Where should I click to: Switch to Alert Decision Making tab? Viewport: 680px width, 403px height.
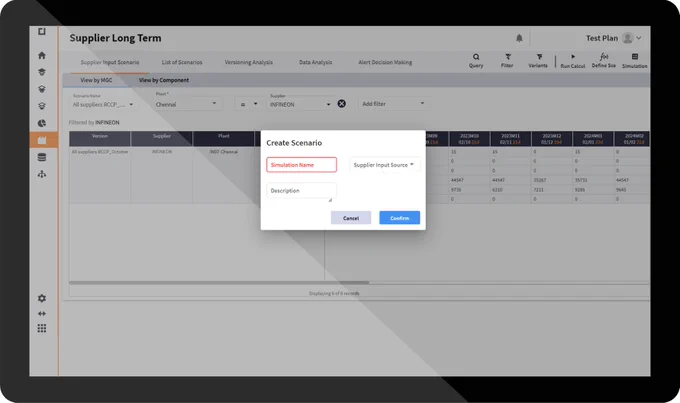point(385,62)
